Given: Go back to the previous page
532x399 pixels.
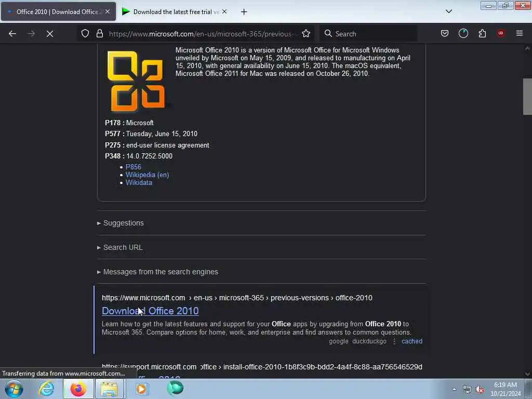Looking at the screenshot, I should pos(12,34).
